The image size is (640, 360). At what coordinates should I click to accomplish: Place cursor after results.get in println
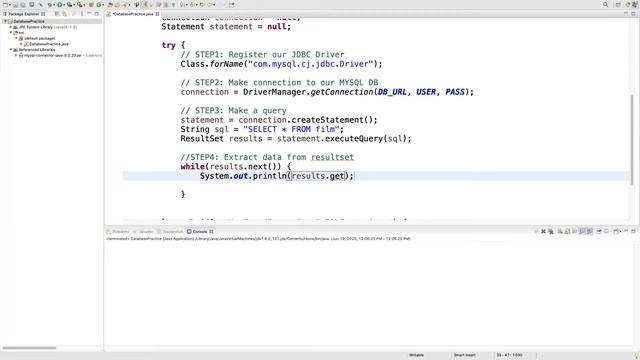coord(344,176)
